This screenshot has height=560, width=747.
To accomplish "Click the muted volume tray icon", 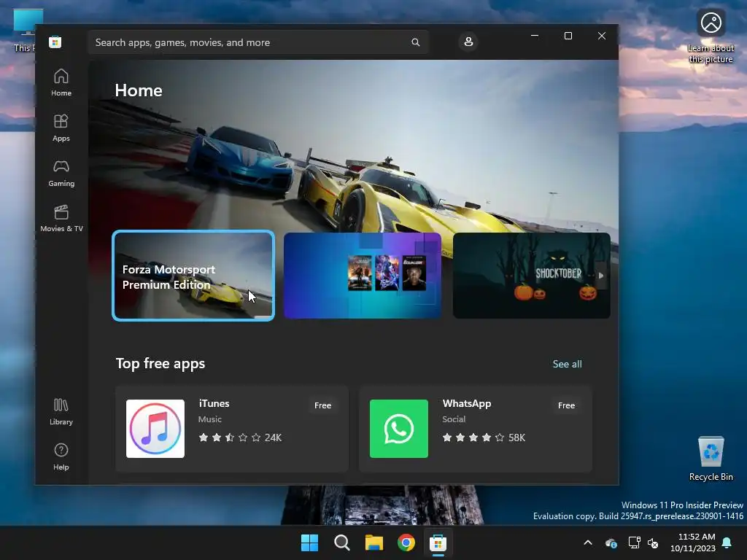I will click(653, 542).
